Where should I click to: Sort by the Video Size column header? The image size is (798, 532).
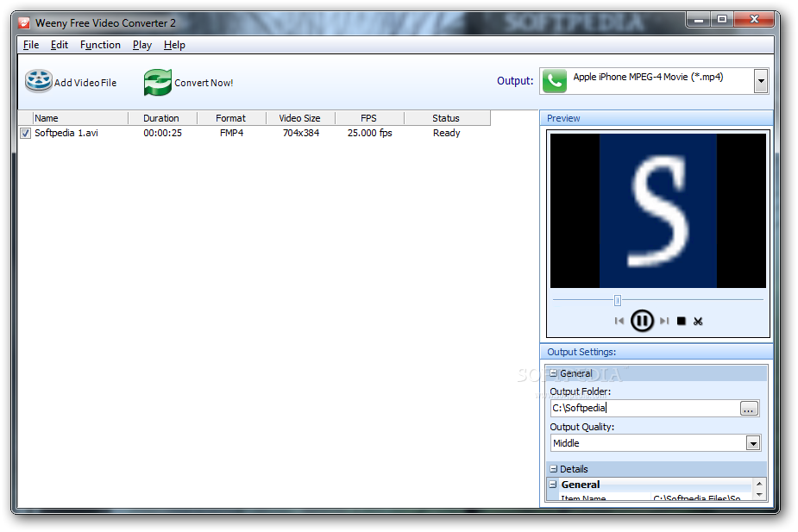[300, 118]
